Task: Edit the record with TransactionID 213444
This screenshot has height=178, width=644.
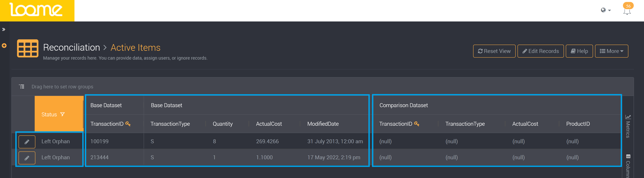Action: (27, 158)
